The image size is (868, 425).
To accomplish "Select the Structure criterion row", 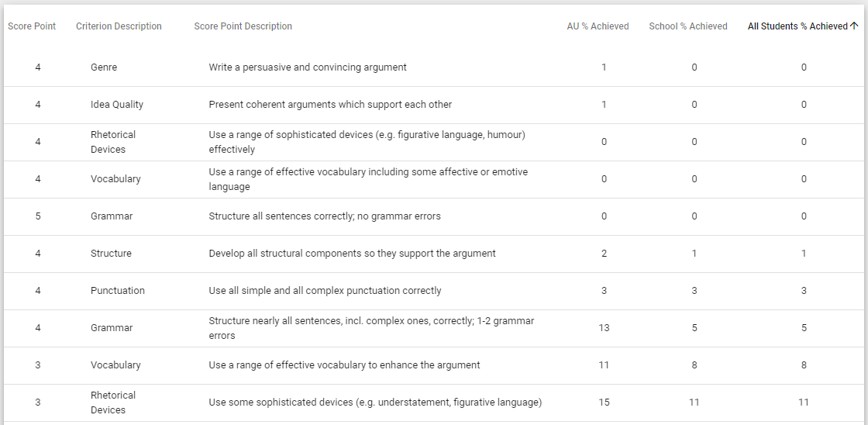I will click(434, 254).
